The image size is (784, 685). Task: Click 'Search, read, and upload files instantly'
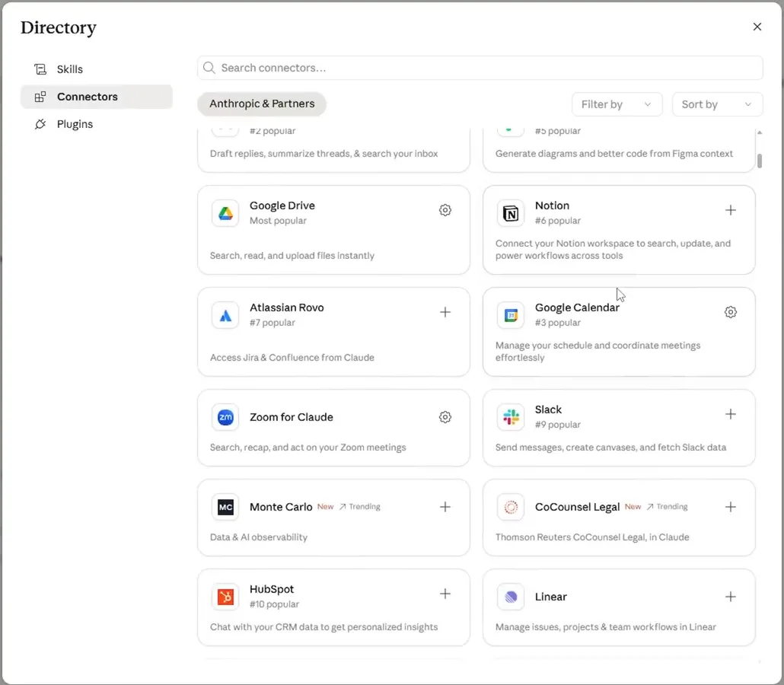coord(292,256)
